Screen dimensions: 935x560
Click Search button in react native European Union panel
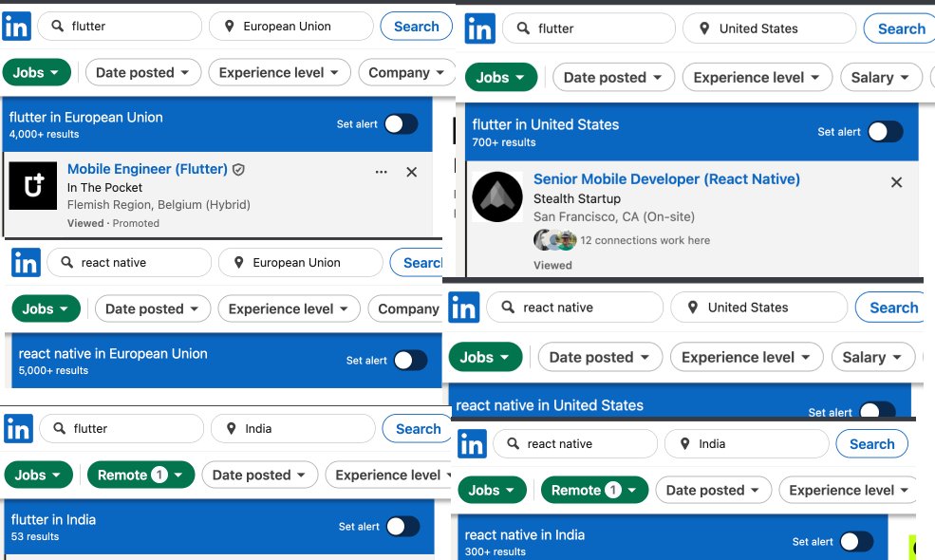pos(418,262)
